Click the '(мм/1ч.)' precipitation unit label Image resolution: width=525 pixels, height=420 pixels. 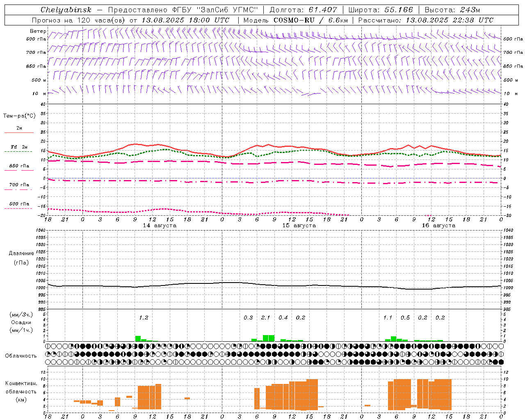click(21, 330)
